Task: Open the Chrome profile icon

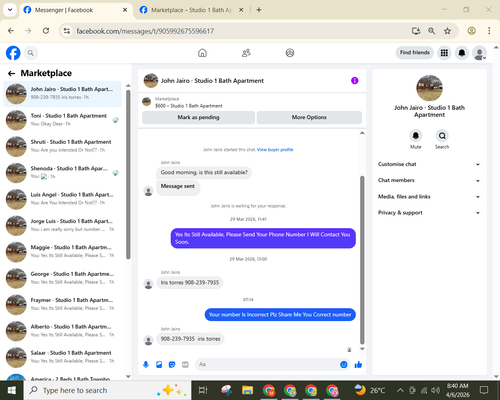Action: 472,31
